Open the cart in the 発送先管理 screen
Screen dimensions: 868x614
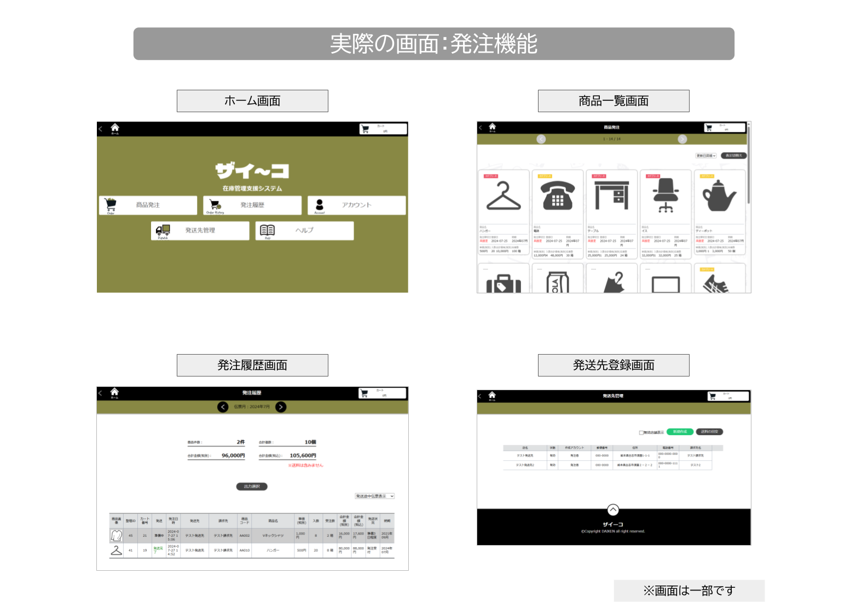click(x=728, y=396)
